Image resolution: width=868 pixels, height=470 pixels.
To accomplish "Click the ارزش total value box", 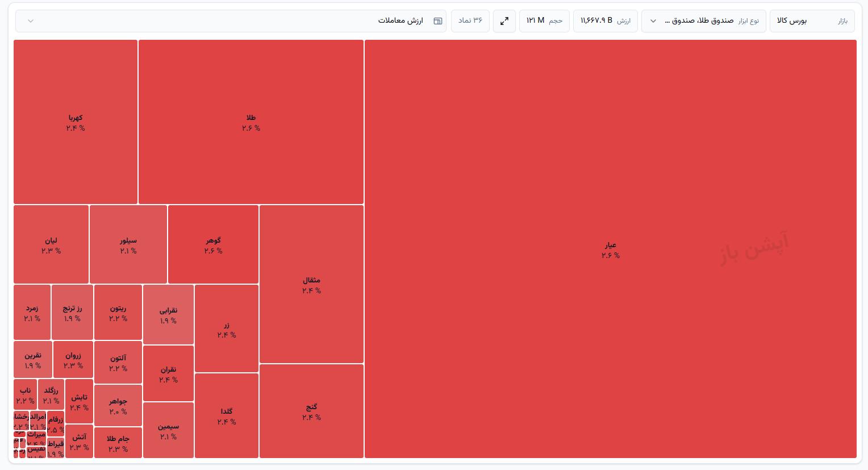I will tap(606, 21).
